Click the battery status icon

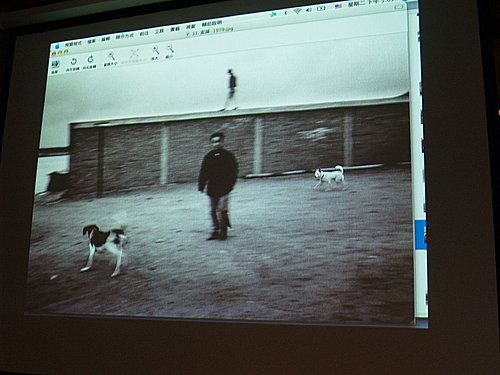tap(321, 9)
